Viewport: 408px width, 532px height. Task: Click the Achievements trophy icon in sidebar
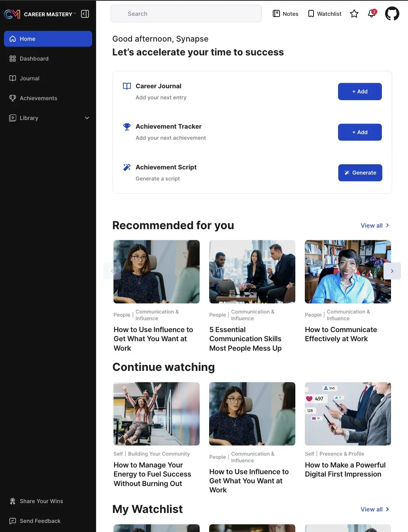click(13, 98)
